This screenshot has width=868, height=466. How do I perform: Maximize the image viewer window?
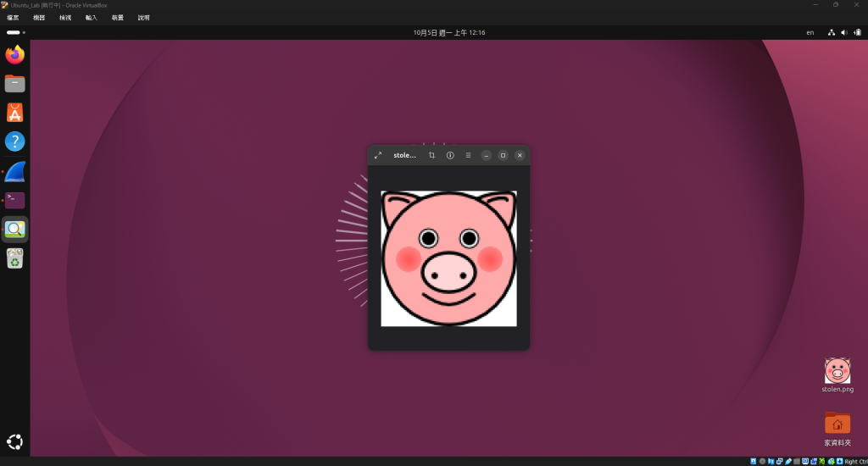(x=503, y=156)
